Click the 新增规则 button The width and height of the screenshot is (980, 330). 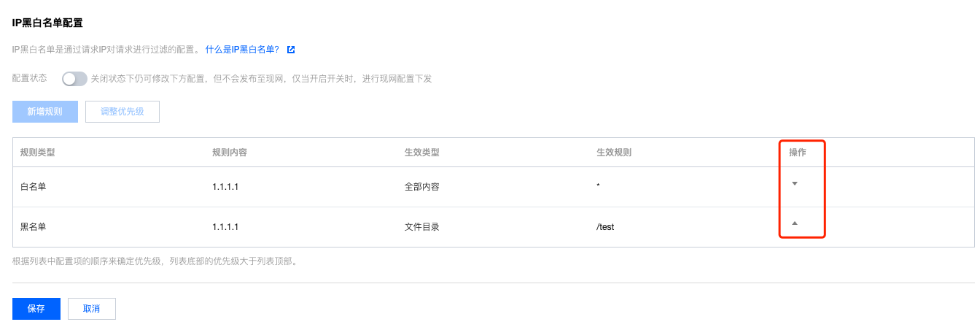45,112
